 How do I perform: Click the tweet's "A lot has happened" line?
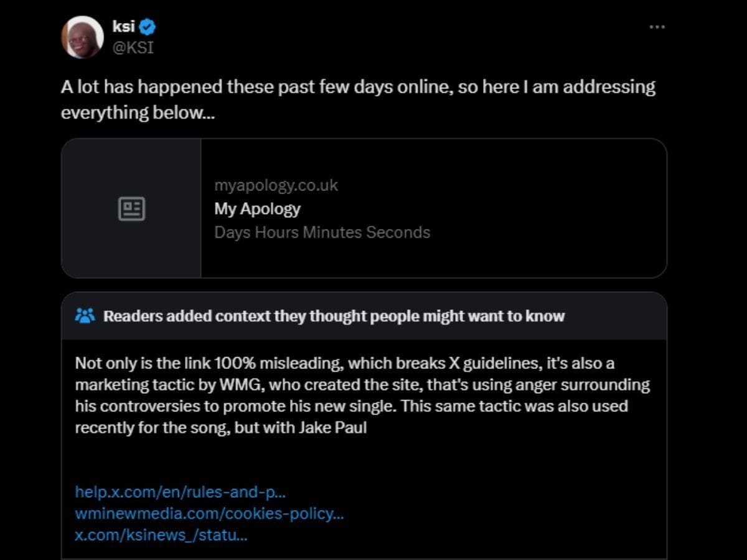(x=358, y=86)
